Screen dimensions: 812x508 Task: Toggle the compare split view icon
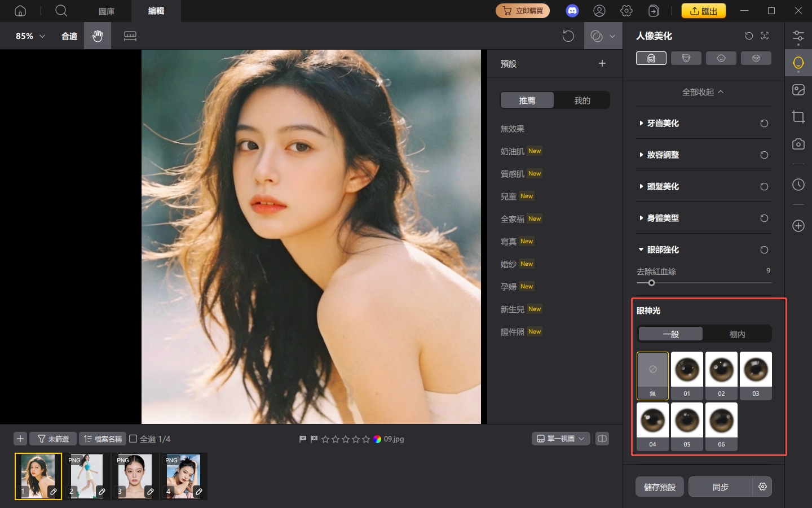tap(602, 439)
